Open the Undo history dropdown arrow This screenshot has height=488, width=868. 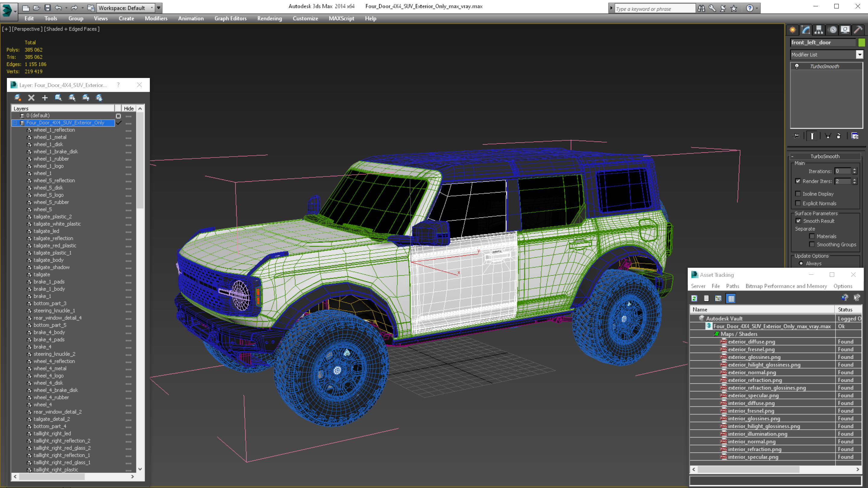pyautogui.click(x=66, y=8)
